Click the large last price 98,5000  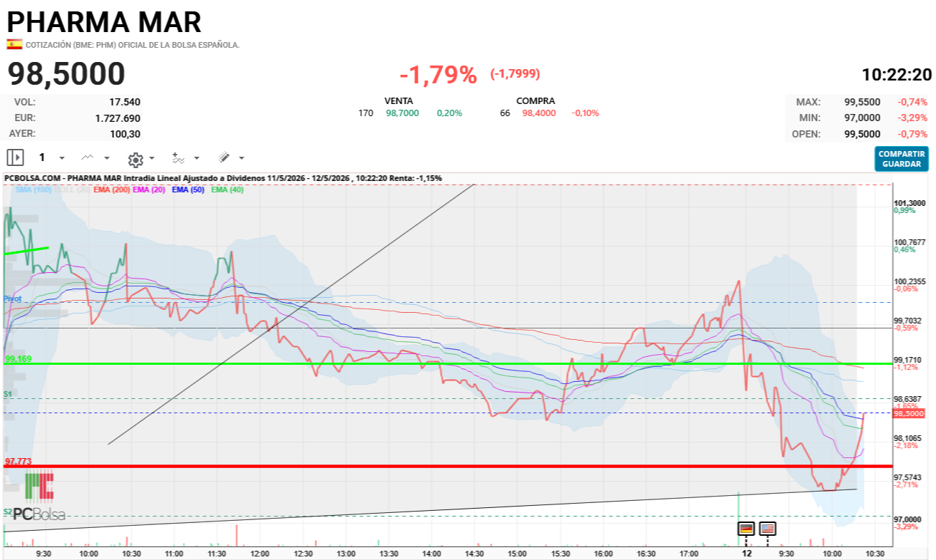click(x=66, y=74)
